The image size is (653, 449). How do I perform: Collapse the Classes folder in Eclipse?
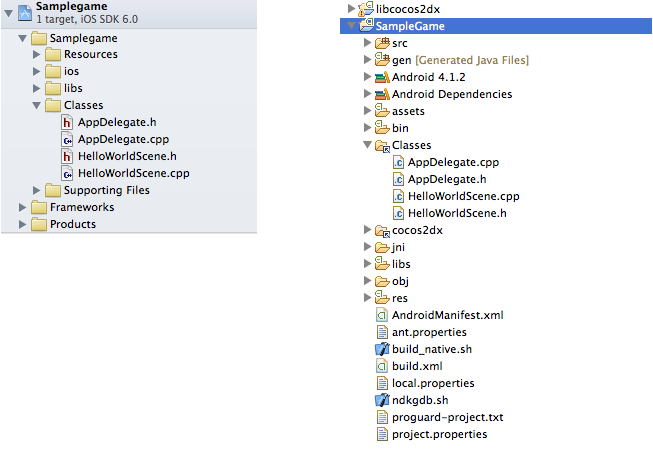(367, 145)
